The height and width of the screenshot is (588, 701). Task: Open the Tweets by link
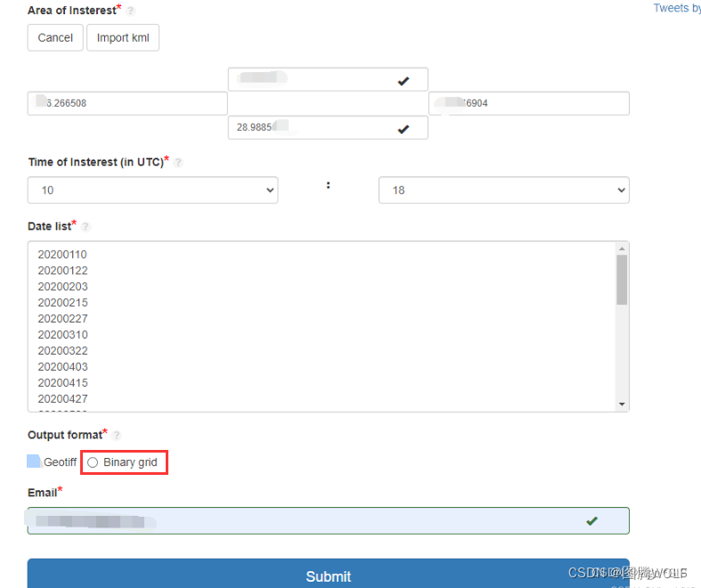677,8
